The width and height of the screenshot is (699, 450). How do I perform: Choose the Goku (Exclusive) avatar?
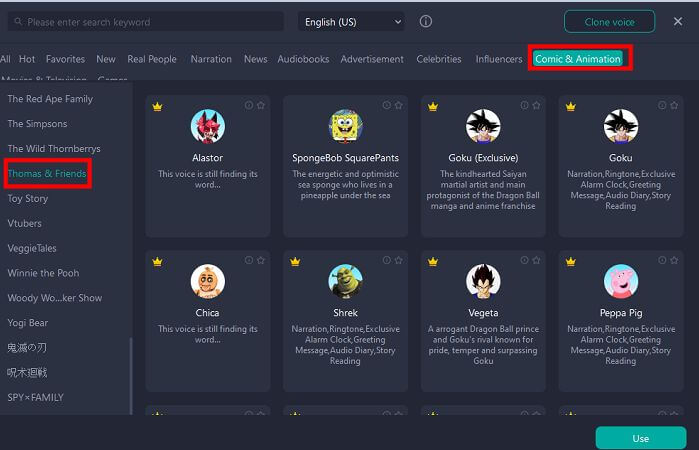(483, 126)
